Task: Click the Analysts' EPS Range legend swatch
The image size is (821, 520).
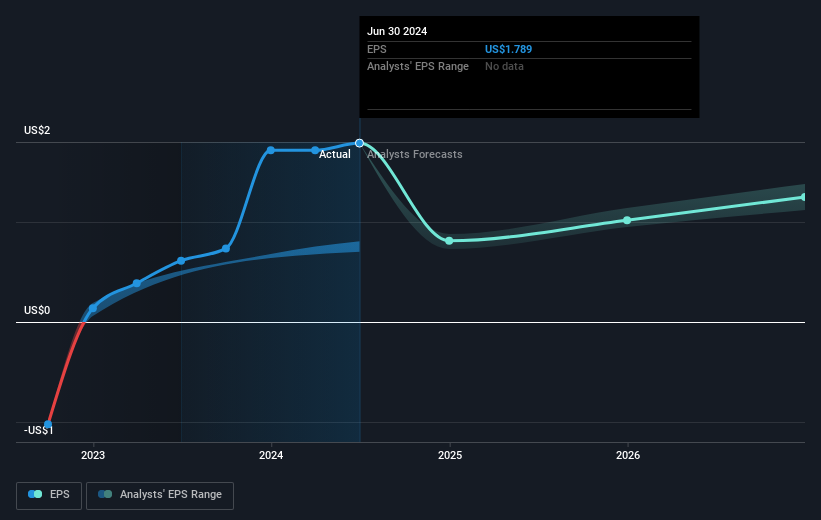Action: 105,494
